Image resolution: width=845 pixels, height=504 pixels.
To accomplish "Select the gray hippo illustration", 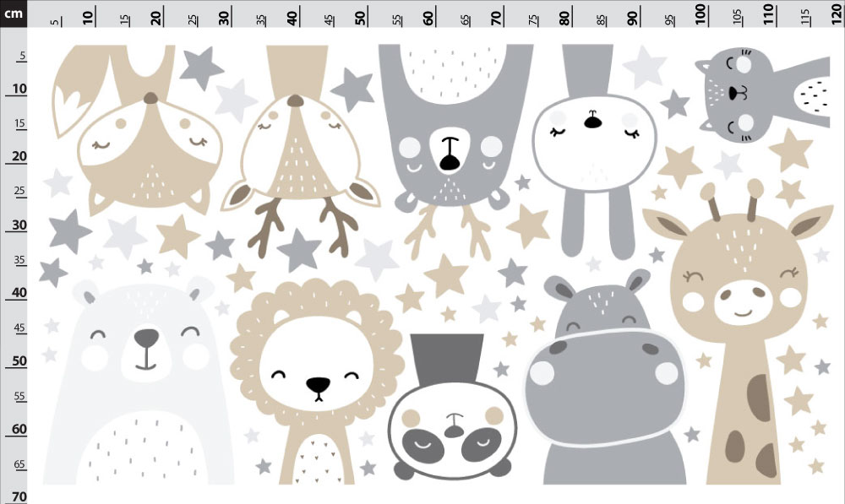I will pyautogui.click(x=605, y=377).
